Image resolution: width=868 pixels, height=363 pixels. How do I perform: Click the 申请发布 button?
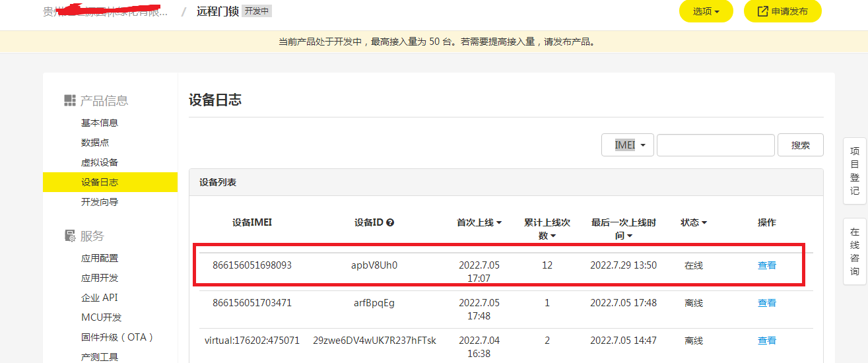click(x=782, y=11)
